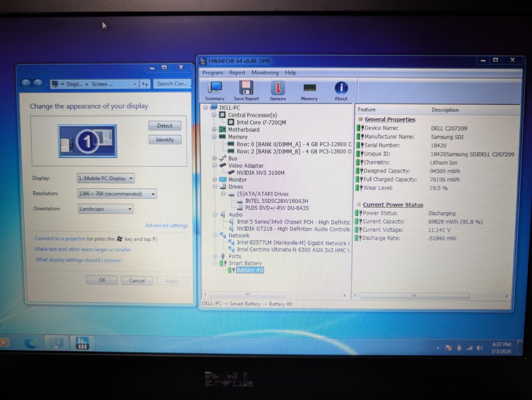Select Intel Centrino Ultimate-N 6300 item
The width and height of the screenshot is (532, 400).
point(293,250)
